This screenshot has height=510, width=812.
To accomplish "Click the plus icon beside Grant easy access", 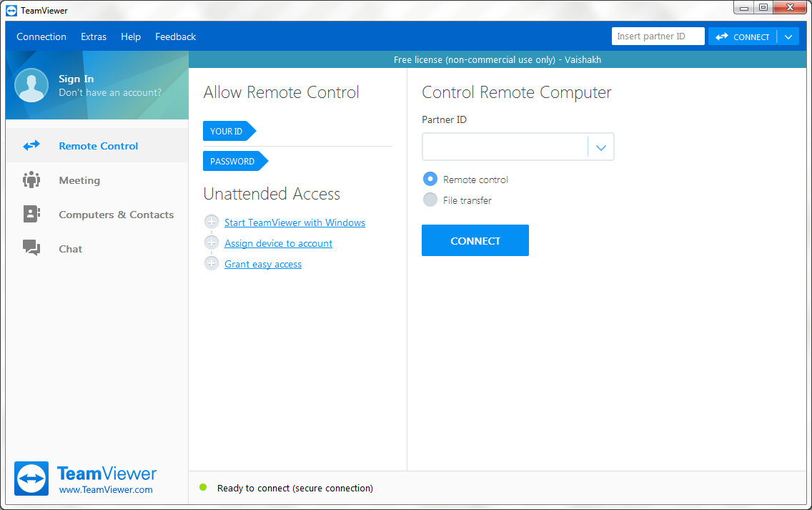I will pyautogui.click(x=211, y=263).
